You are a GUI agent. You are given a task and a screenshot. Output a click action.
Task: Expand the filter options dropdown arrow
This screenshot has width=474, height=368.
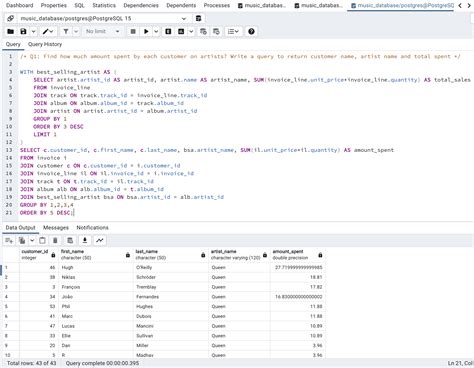[x=76, y=31]
